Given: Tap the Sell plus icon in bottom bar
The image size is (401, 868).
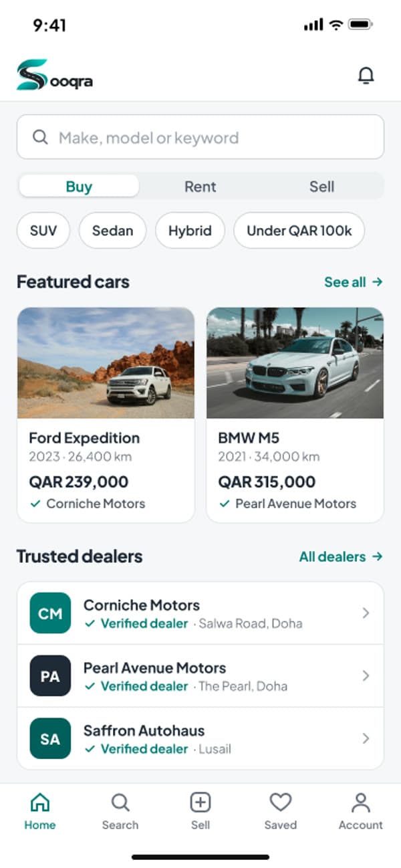Looking at the screenshot, I should click(x=200, y=802).
